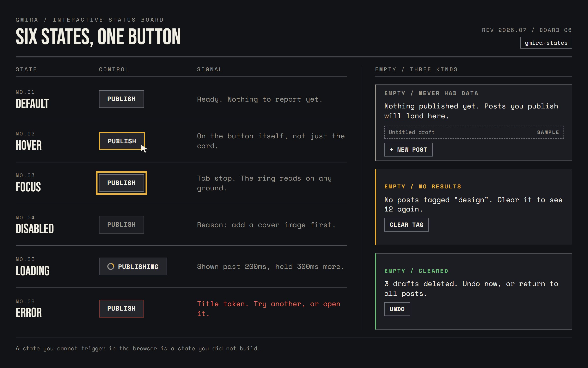Click the text Ready. Nothing to report yet.
The image size is (588, 368).
coord(260,99)
